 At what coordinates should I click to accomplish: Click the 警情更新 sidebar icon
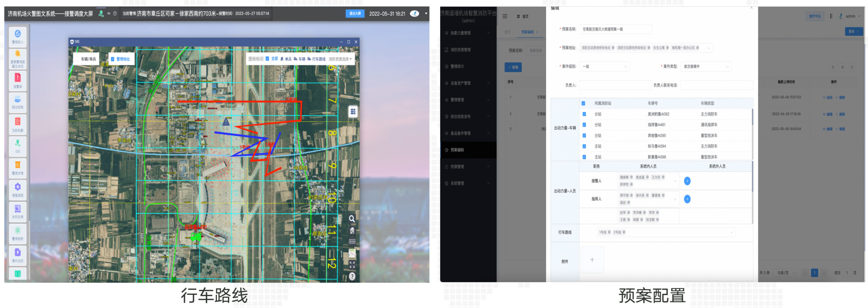(x=18, y=233)
